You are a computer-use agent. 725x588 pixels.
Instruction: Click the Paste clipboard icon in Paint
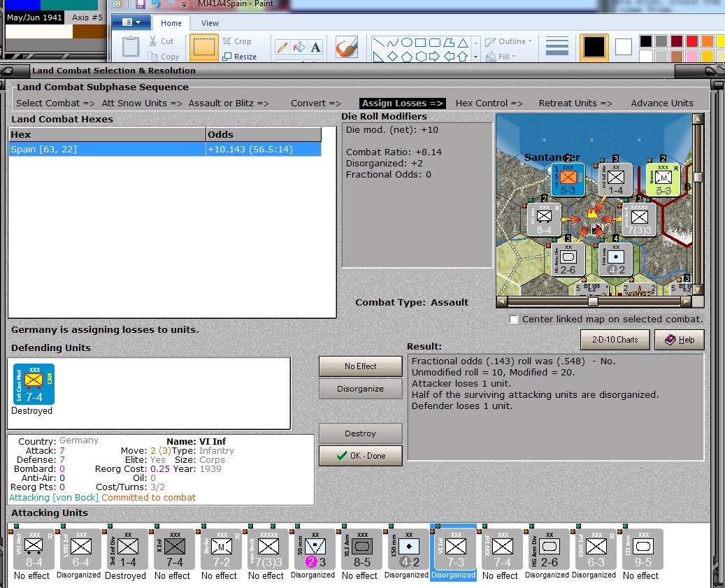(x=131, y=47)
